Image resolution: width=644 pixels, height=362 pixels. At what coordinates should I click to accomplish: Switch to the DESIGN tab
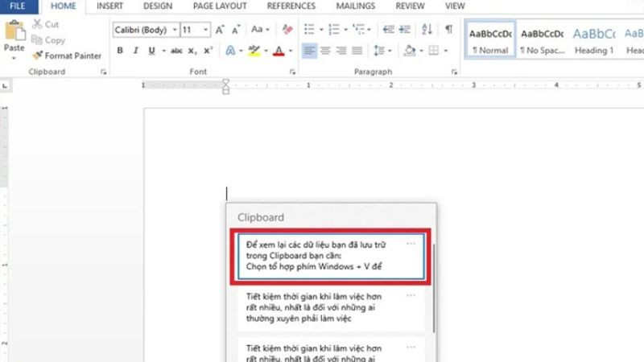158,6
